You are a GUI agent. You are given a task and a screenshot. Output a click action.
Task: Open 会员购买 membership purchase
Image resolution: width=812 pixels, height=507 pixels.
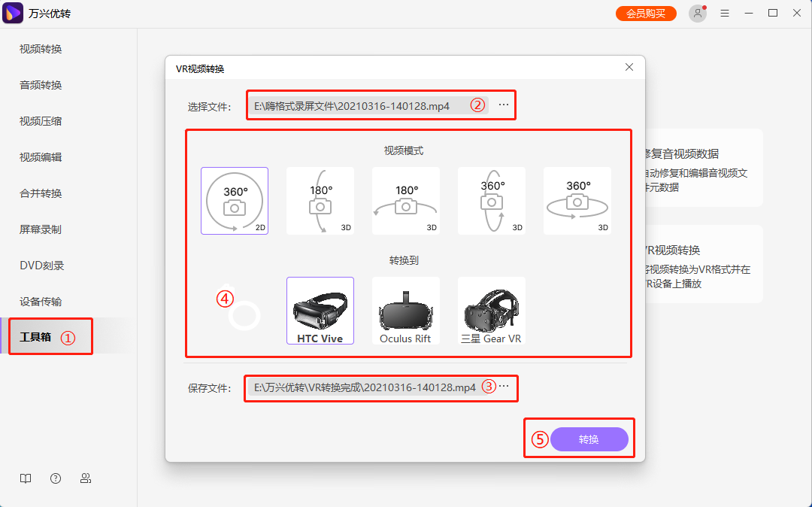coord(645,13)
